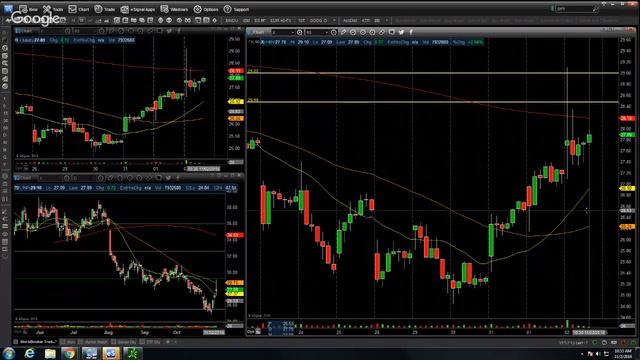Screen dimensions: 640x360
Task: Expand the dropdown arrow after the BB button
Action: point(387,20)
